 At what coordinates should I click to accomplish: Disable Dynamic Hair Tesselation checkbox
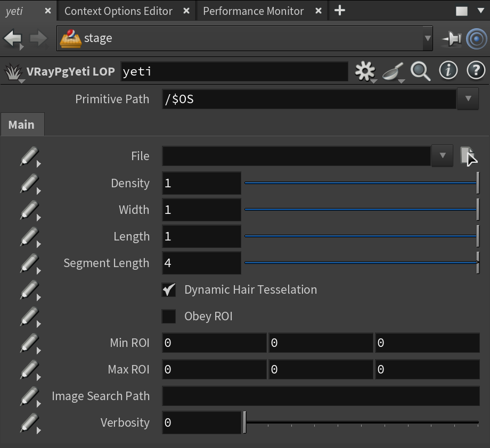[169, 290]
